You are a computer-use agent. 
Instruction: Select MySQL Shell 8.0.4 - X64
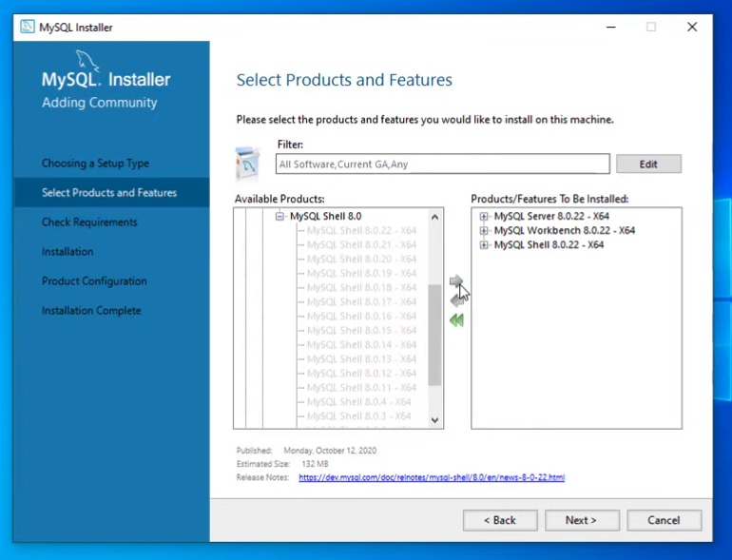(359, 401)
